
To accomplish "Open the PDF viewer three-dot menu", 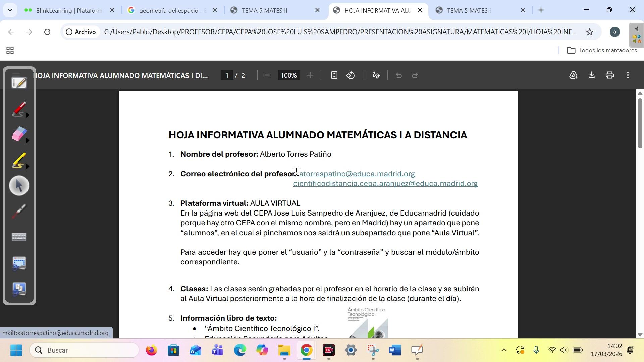I will [628, 75].
